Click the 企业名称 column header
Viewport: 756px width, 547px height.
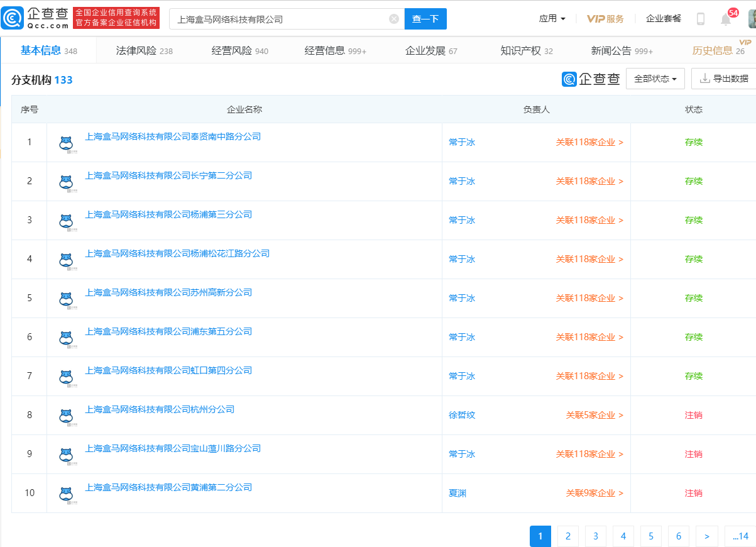pos(244,109)
